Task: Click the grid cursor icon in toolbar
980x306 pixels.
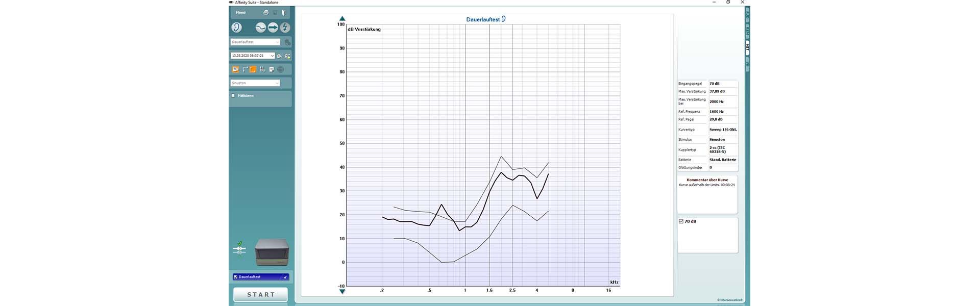Action: click(x=262, y=69)
